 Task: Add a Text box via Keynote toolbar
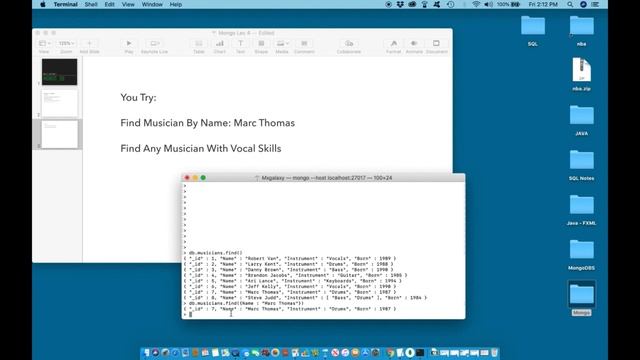coord(240,44)
